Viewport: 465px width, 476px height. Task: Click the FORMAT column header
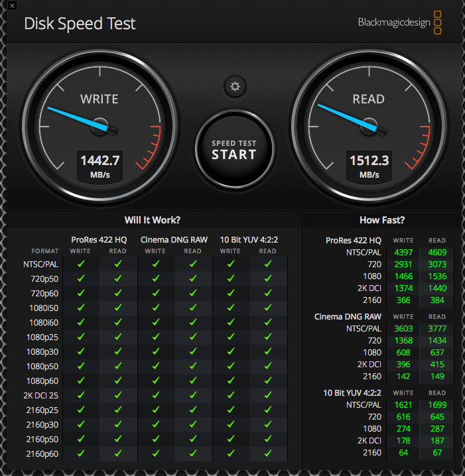[45, 251]
